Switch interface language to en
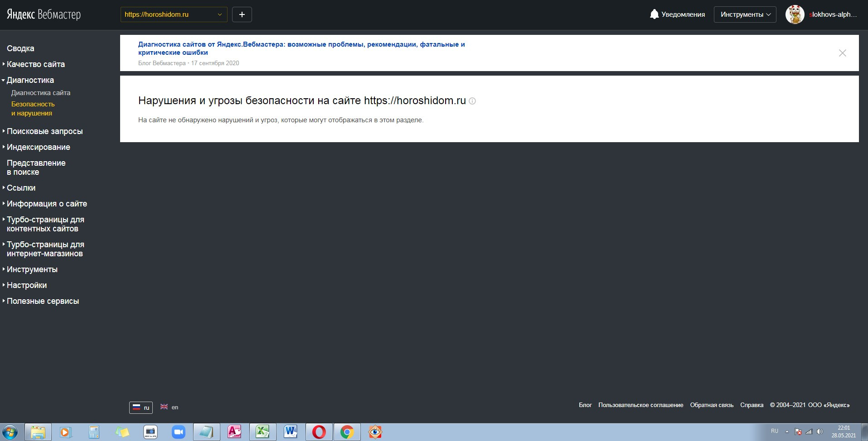868x441 pixels. [x=170, y=407]
